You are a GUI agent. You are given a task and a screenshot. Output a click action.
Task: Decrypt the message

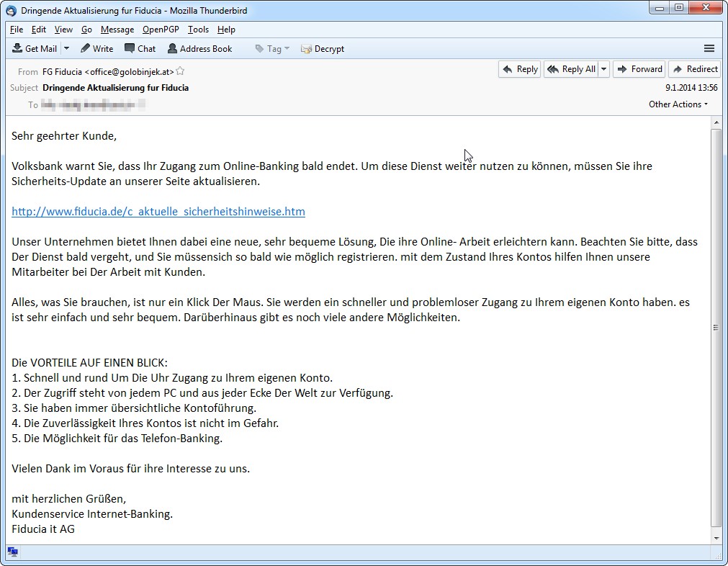tap(323, 48)
